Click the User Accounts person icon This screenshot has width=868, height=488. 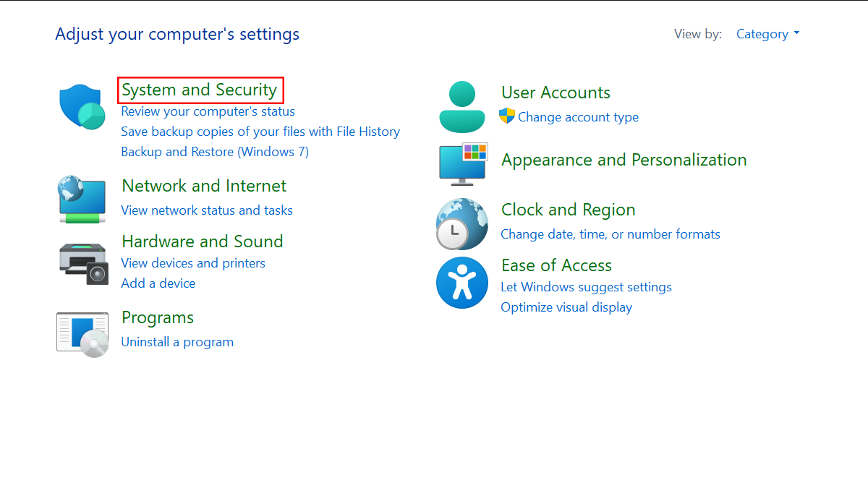461,106
